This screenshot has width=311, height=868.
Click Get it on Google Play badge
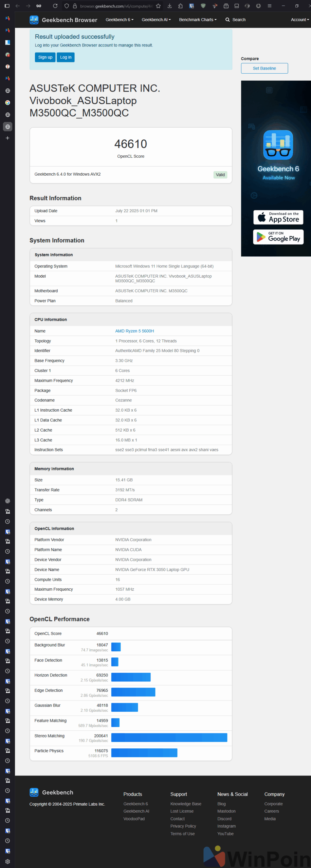point(278,237)
